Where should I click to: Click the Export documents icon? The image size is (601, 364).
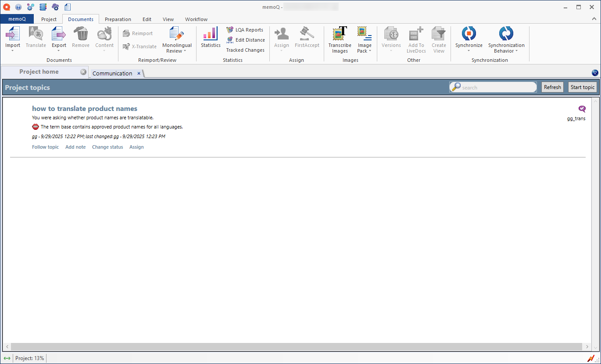point(59,34)
